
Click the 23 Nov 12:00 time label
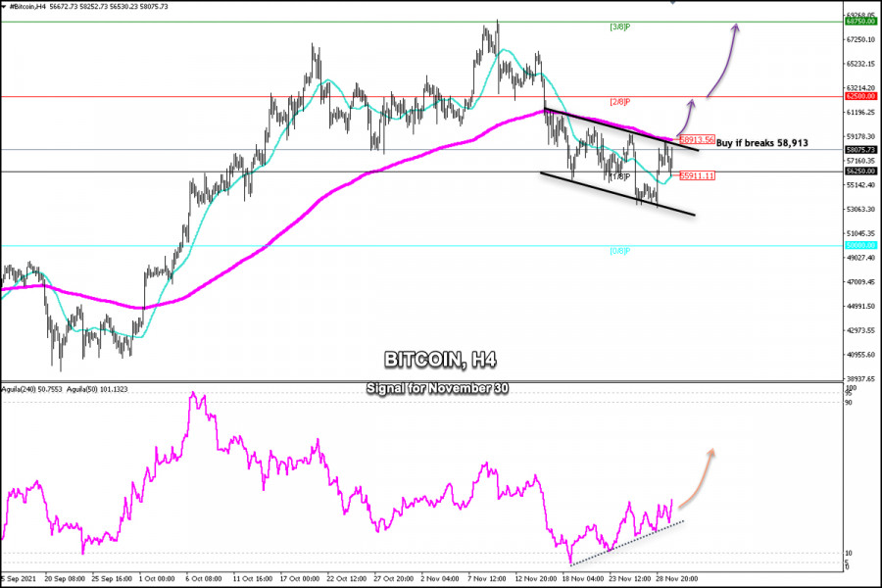(x=630, y=578)
